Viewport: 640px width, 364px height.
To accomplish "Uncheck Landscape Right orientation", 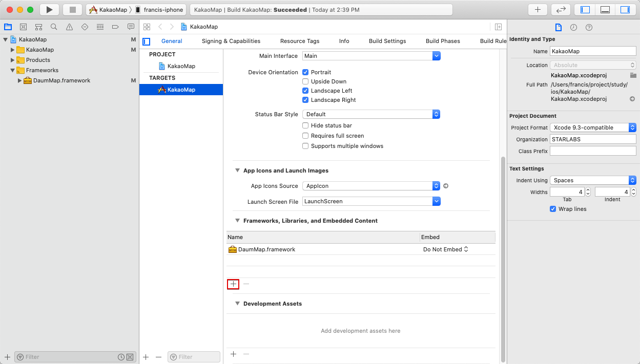I will (x=305, y=100).
